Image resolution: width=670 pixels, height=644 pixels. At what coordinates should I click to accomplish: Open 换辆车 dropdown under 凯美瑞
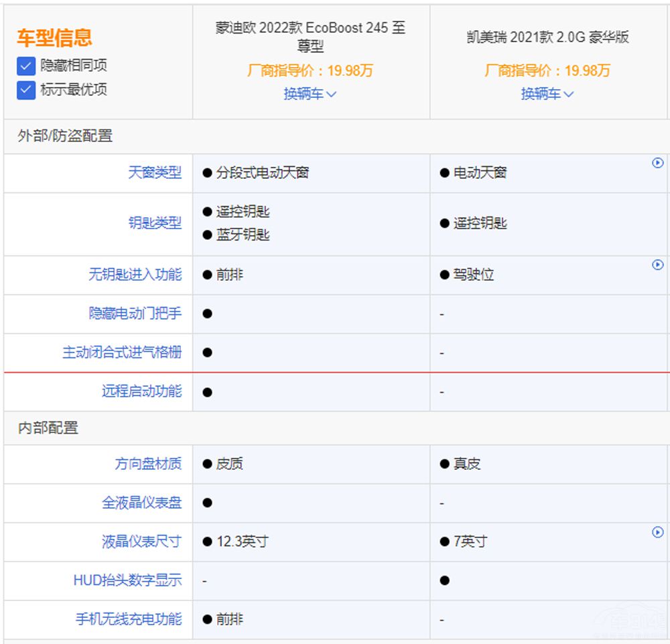coord(547,94)
